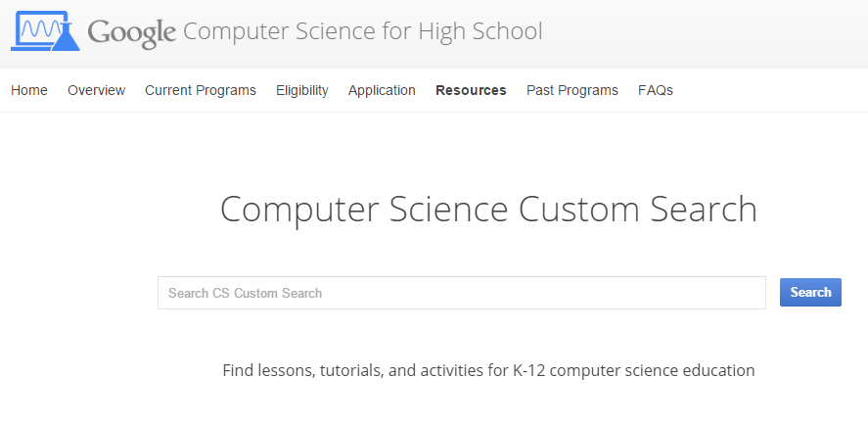Click 'K-12' in the description text

529,370
